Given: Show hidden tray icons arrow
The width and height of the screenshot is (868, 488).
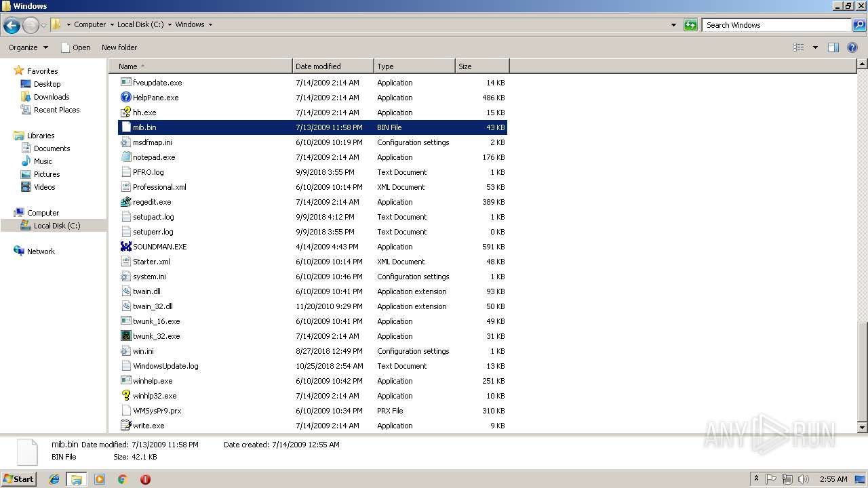Looking at the screenshot, I should click(x=756, y=479).
